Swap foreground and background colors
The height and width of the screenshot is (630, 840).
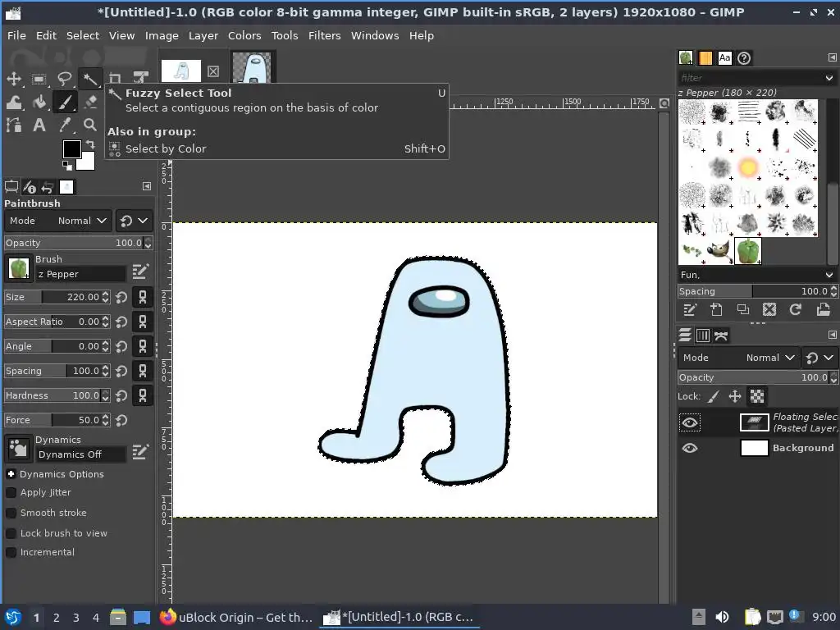[x=90, y=144]
